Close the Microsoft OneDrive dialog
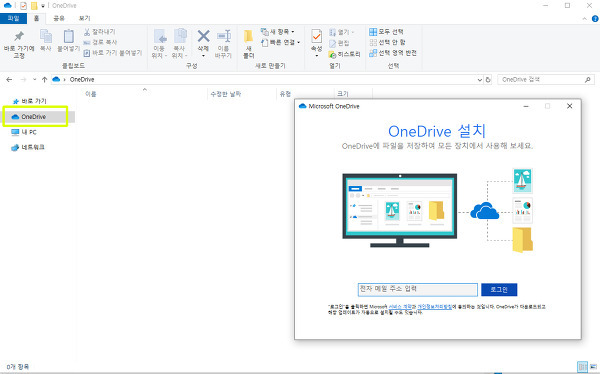Viewport: 600px width, 374px height. (x=569, y=106)
